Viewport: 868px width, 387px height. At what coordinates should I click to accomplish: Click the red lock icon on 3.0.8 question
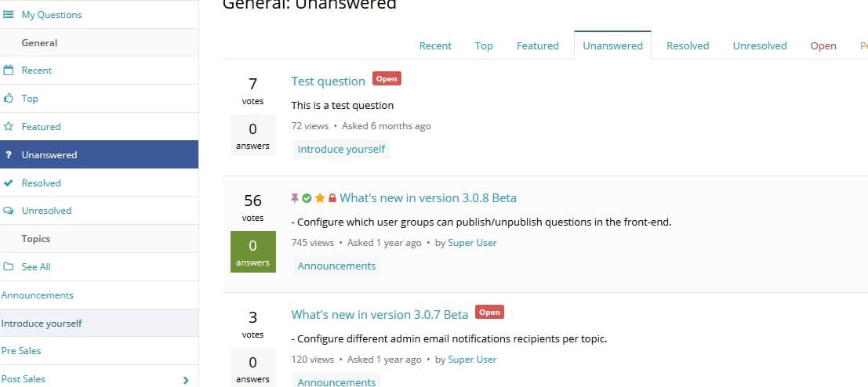(332, 198)
